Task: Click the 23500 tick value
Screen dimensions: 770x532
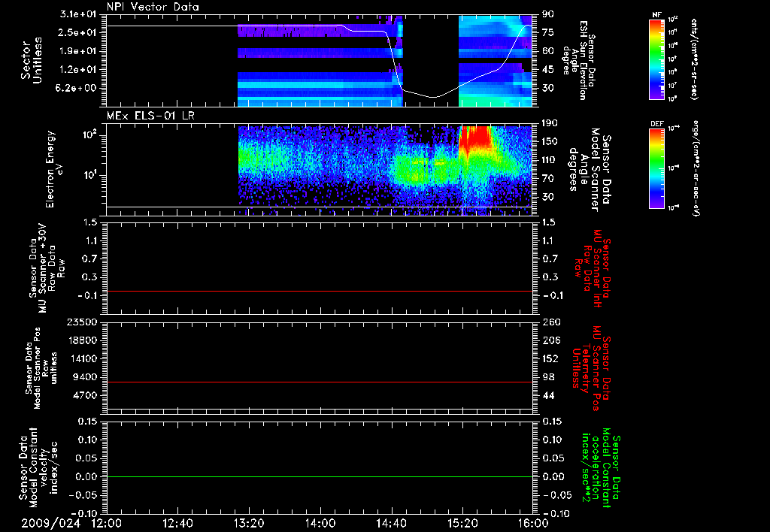Action: click(83, 322)
